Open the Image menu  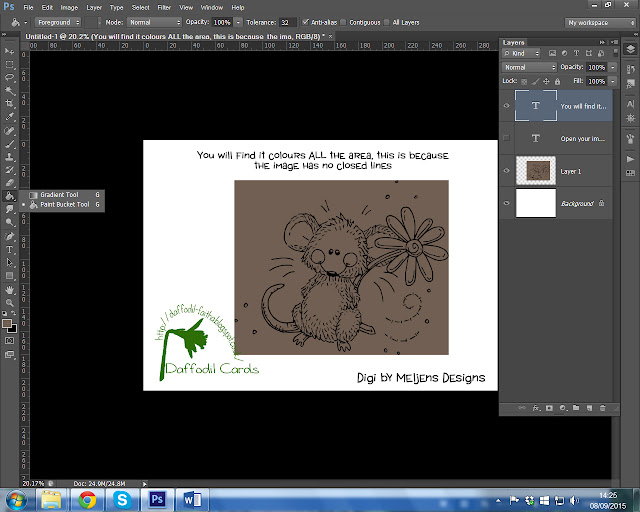click(69, 7)
